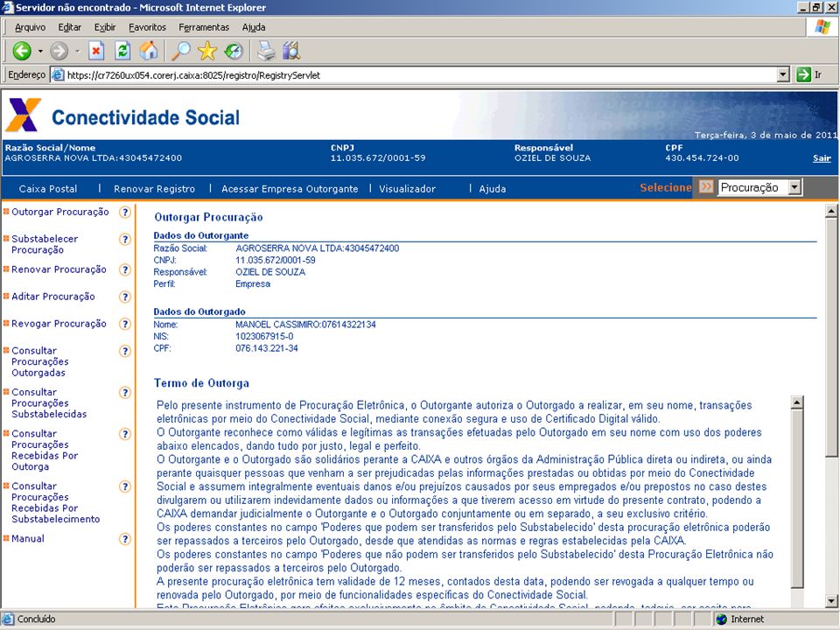Refresh the page using toolbar icon
Image resolution: width=840 pixels, height=630 pixels.
(x=122, y=52)
